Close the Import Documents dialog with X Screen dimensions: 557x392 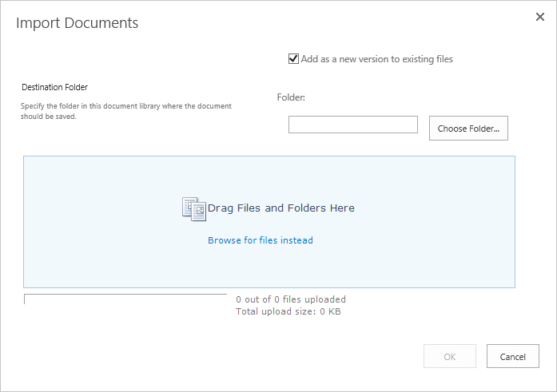tap(540, 17)
